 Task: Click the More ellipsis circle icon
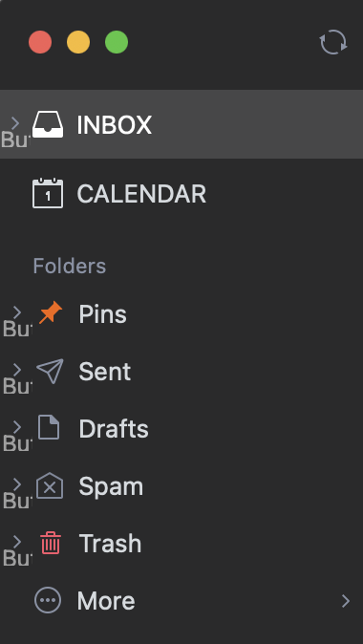pos(48,600)
